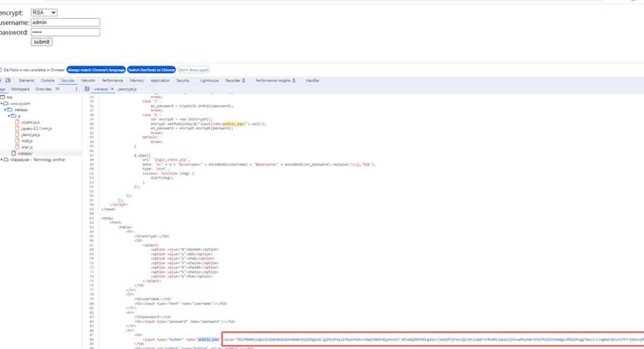Open the Recorder tab
Viewport: 644px width, 349px height.
[235, 81]
